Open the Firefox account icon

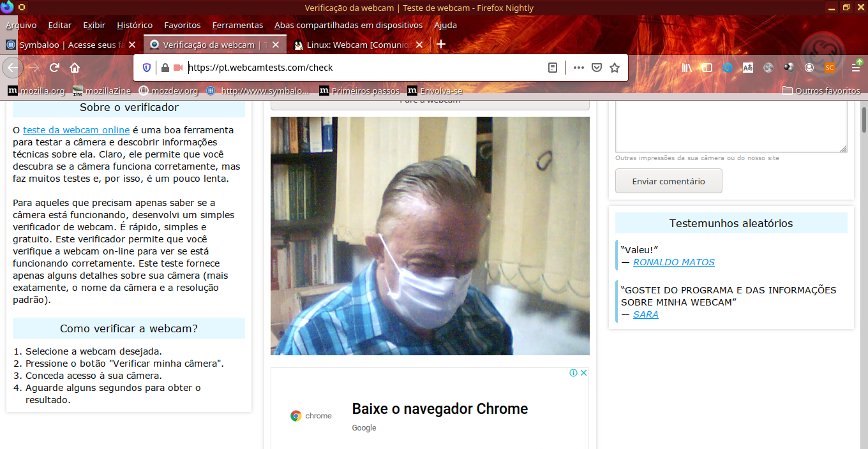(x=809, y=68)
